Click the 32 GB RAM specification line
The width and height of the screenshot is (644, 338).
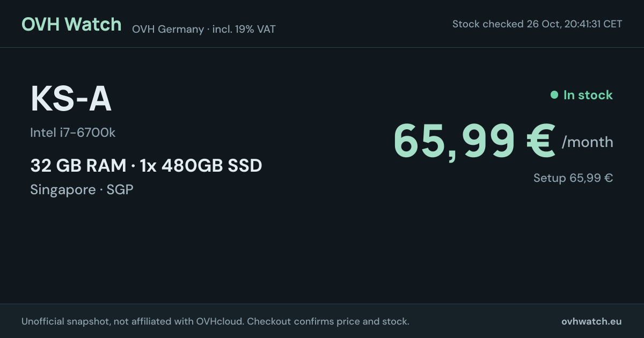[78, 166]
